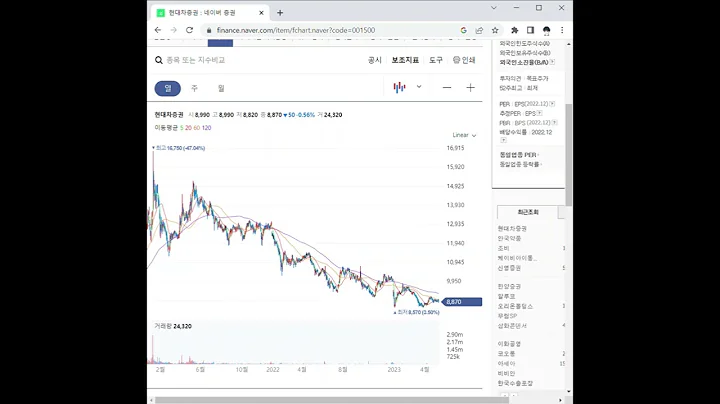720x404 pixels.
Task: Click the tab search chevron in title bar
Action: coord(494,8)
